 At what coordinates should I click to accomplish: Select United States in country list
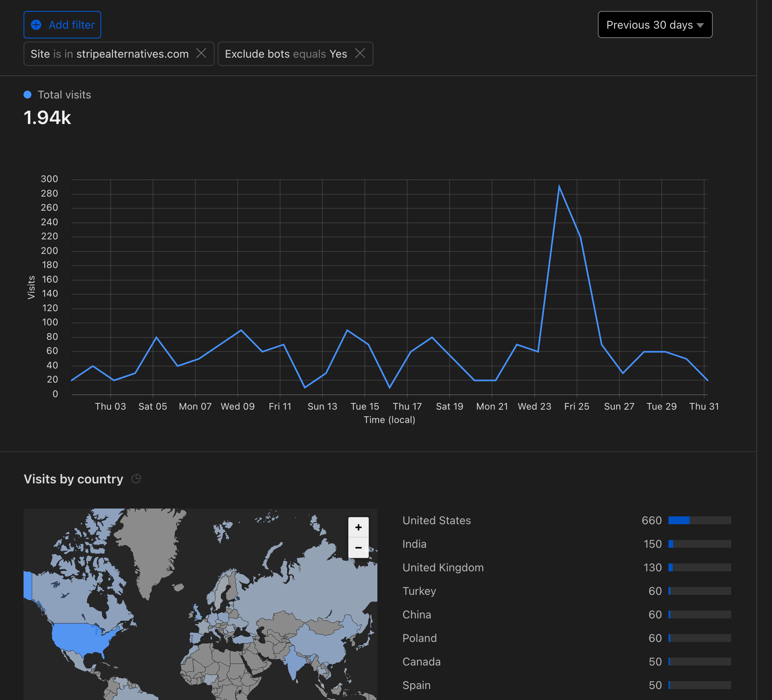click(x=437, y=520)
